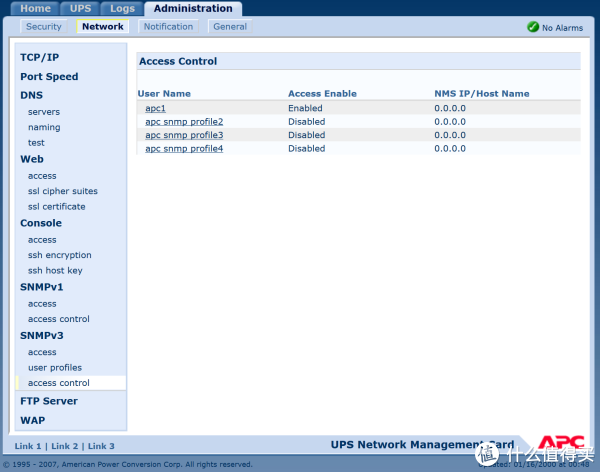This screenshot has height=472, width=600.
Task: Click Disabled status for apc snmp profile3
Action: coord(307,135)
